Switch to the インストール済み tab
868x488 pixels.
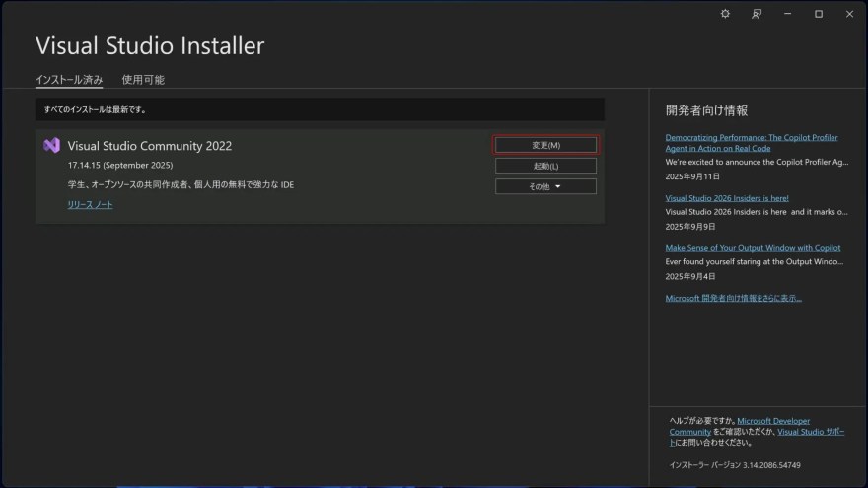pyautogui.click(x=69, y=80)
